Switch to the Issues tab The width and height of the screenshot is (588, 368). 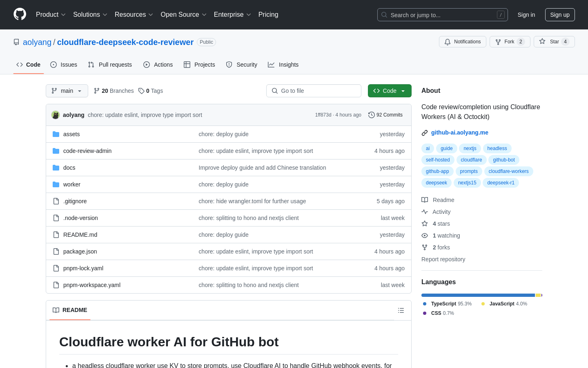64,65
